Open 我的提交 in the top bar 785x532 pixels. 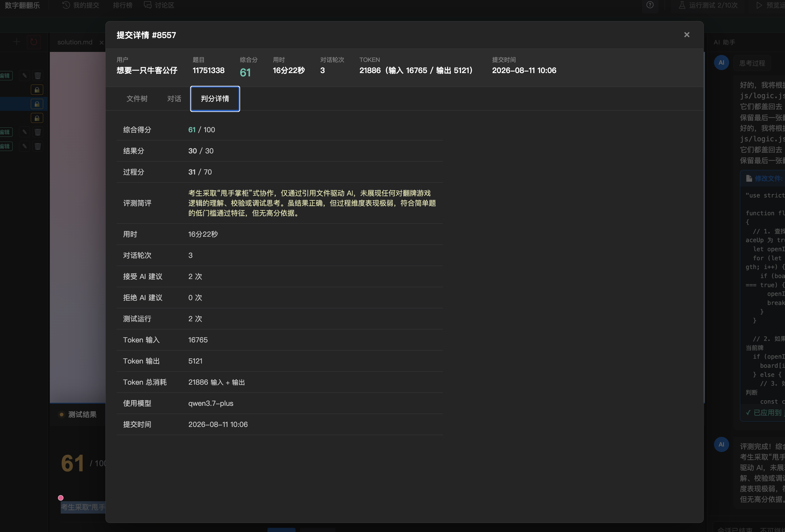pos(81,5)
